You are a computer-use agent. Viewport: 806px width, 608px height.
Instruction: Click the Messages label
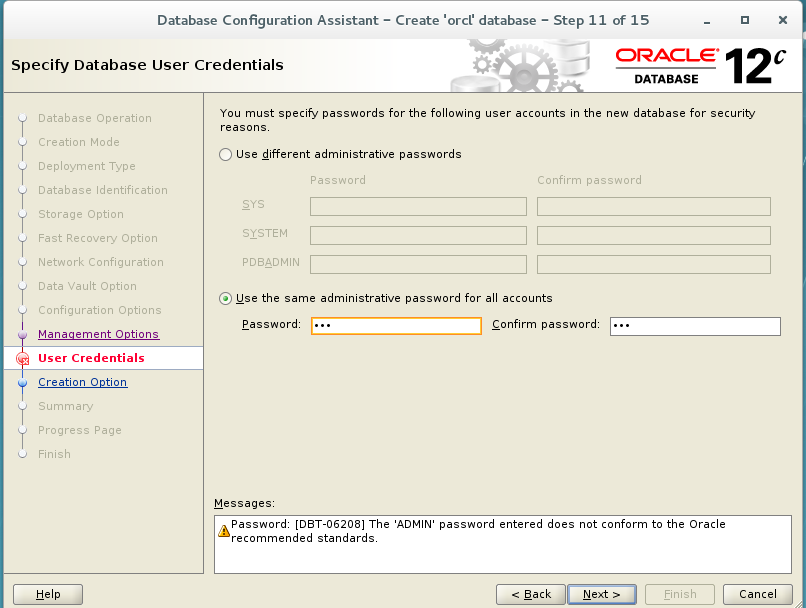244,504
